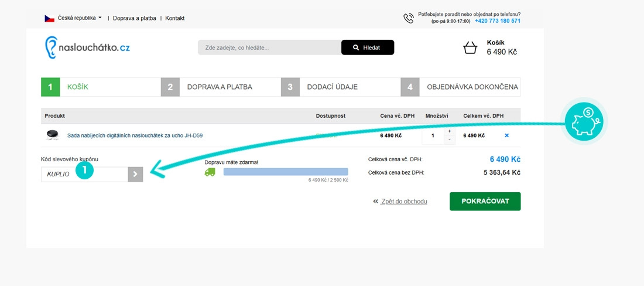Screen dimensions: 644x286
Task: Select step 4 Objednávka dokončena tab
Action: (x=461, y=87)
